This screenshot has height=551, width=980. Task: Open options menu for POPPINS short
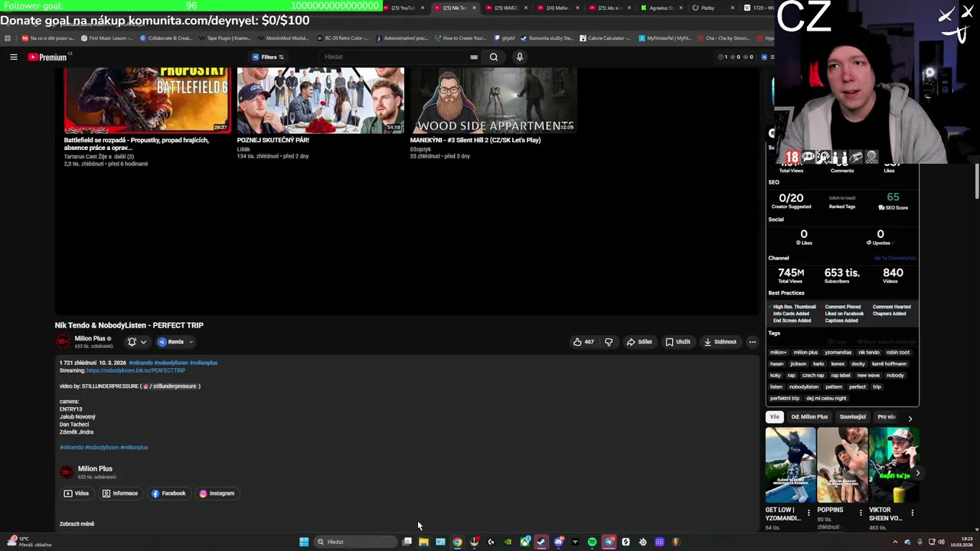861,513
